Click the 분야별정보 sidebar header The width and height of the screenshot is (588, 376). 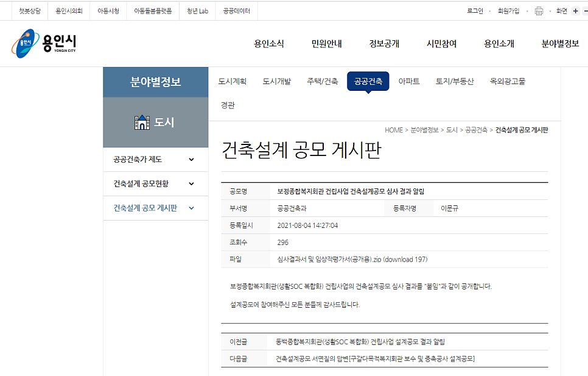(156, 82)
